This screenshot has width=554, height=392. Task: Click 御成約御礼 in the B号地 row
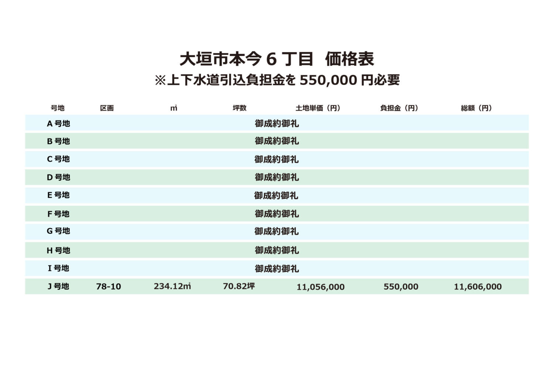(x=277, y=141)
